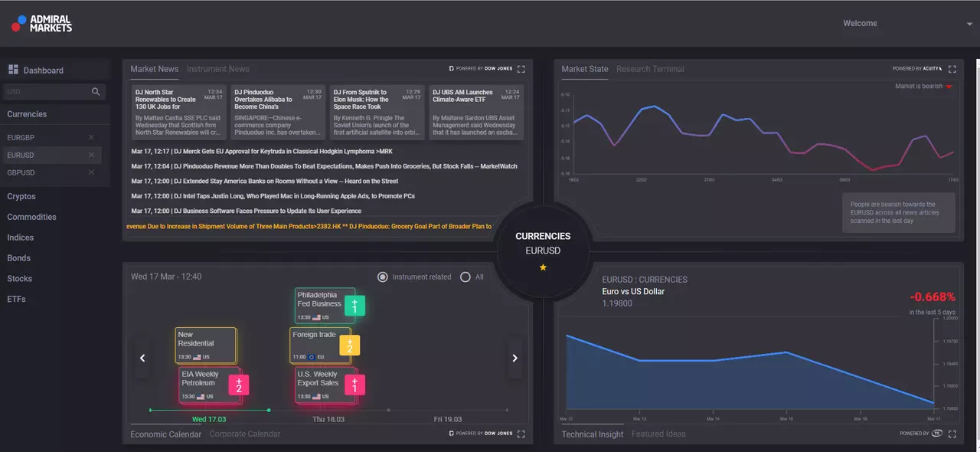Remove EURGBP from currencies list

pyautogui.click(x=91, y=137)
